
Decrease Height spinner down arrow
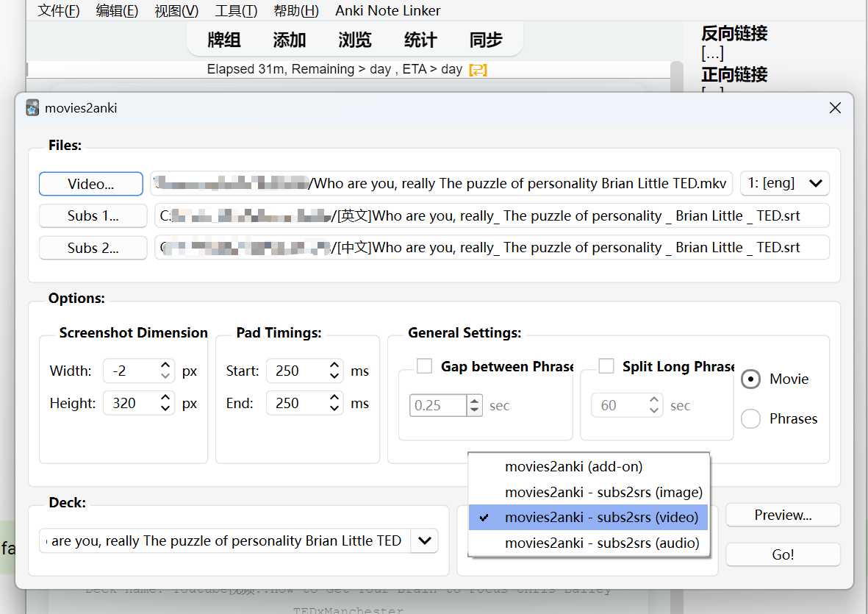[x=166, y=408]
